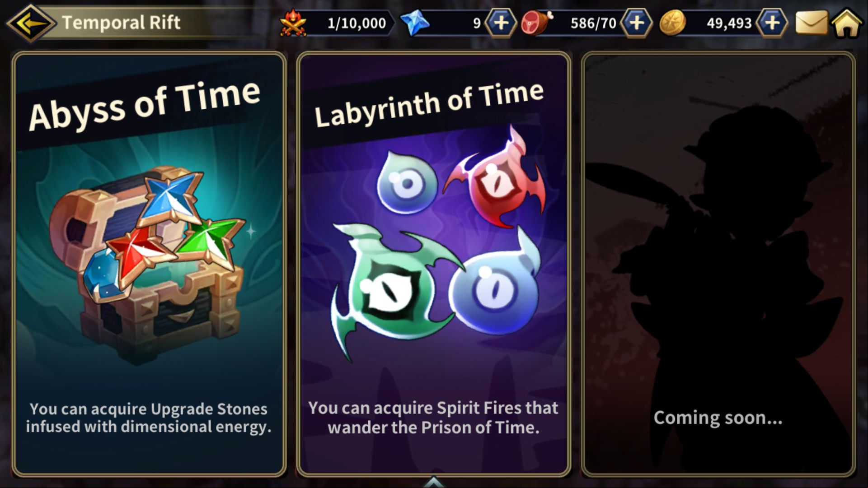Tap the 1/10,000 battle counter
The image size is (868, 488).
point(357,23)
